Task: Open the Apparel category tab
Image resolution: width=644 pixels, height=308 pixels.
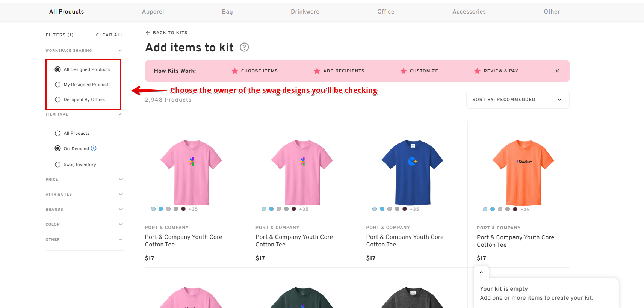Action: [153, 12]
